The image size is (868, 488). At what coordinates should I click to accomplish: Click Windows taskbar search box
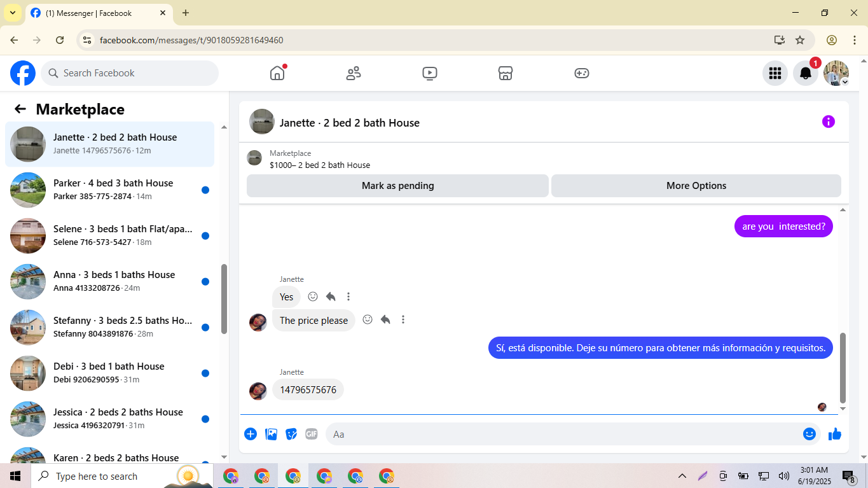click(122, 476)
